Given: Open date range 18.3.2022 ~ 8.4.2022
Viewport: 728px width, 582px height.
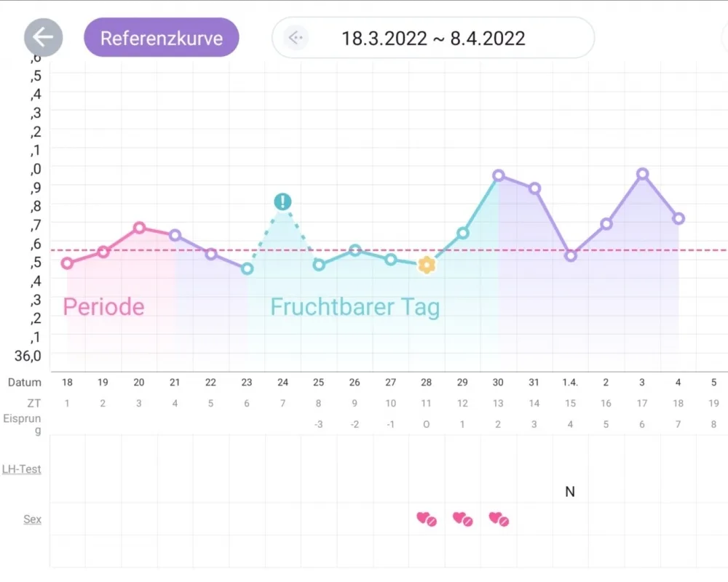Looking at the screenshot, I should click(433, 38).
